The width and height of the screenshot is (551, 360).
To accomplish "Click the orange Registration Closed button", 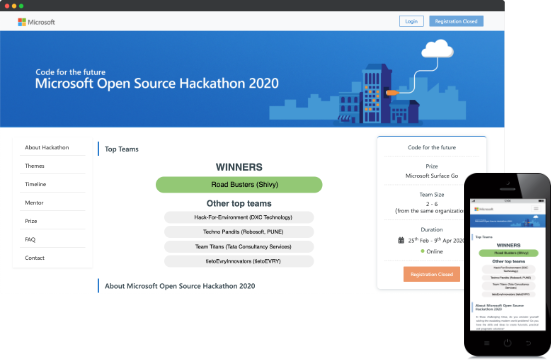I will [x=432, y=274].
